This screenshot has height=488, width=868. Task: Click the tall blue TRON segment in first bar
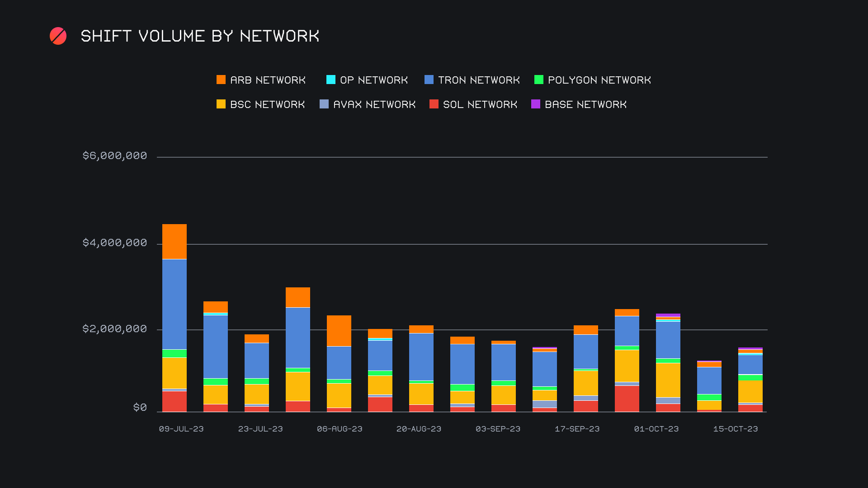[x=174, y=304]
